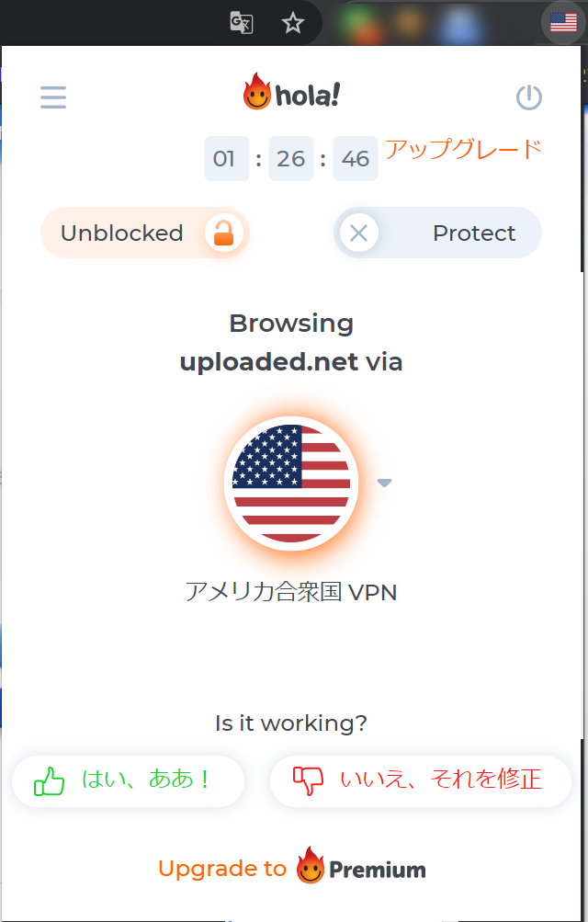Bookmark page with star icon
The width and height of the screenshot is (588, 922).
[292, 23]
